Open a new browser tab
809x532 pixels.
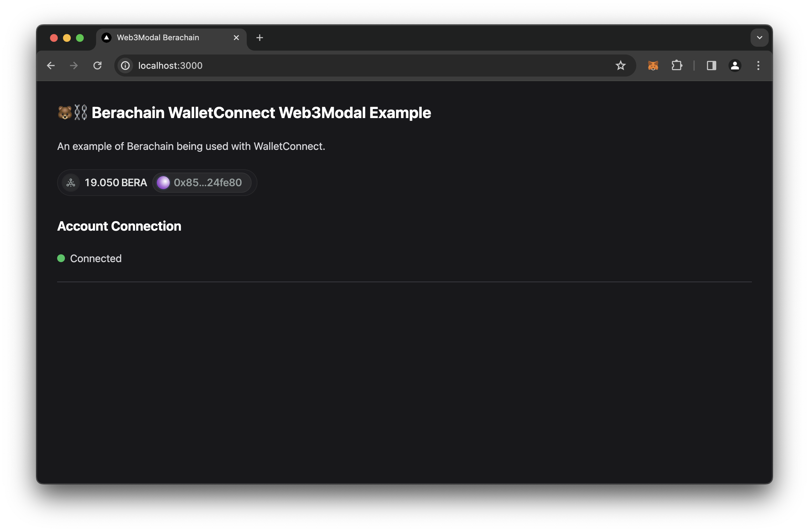[260, 37]
